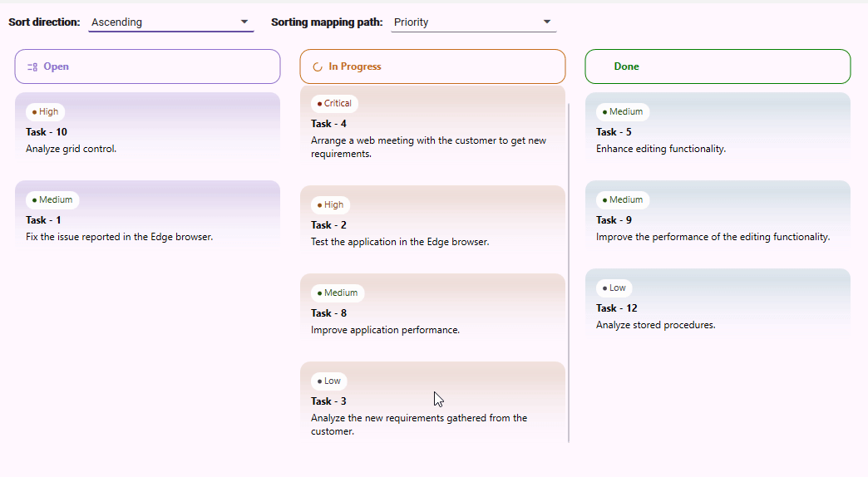Select the Task - 8 card title
Image resolution: width=868 pixels, height=477 pixels.
tap(328, 313)
